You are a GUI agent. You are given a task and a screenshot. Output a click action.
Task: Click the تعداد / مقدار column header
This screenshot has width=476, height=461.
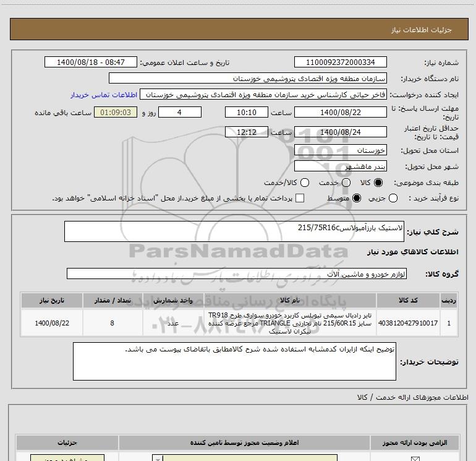click(x=113, y=300)
